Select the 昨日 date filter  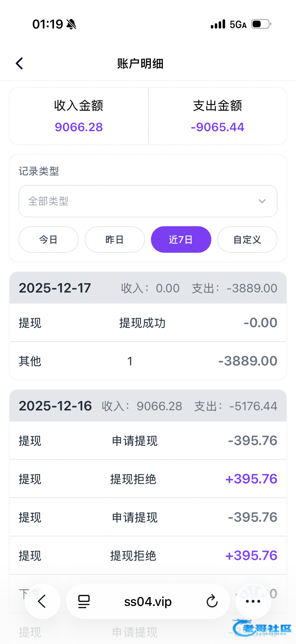[x=115, y=239]
